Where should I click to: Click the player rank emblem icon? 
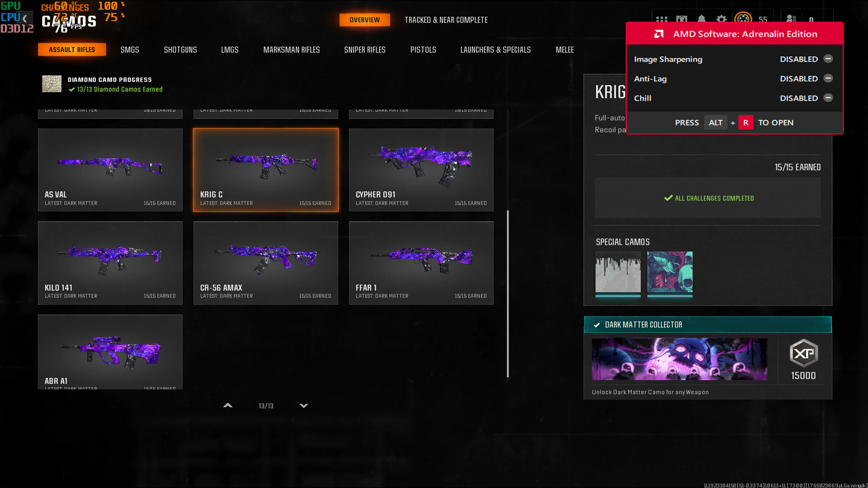pos(743,19)
